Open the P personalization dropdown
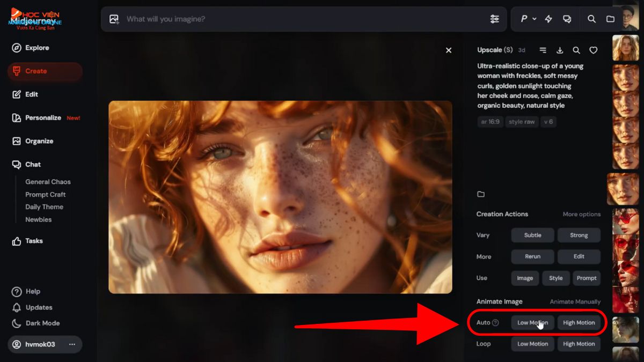 pyautogui.click(x=528, y=19)
